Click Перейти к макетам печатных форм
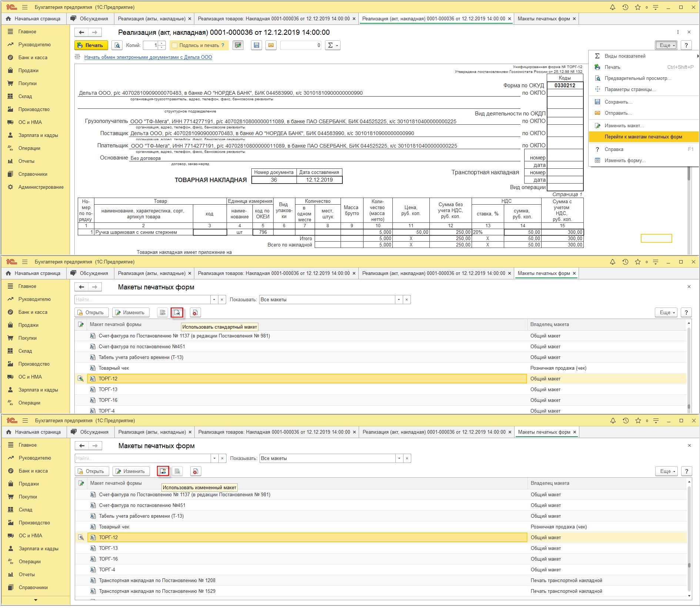Screen dimensions: 700x608 [x=644, y=137]
